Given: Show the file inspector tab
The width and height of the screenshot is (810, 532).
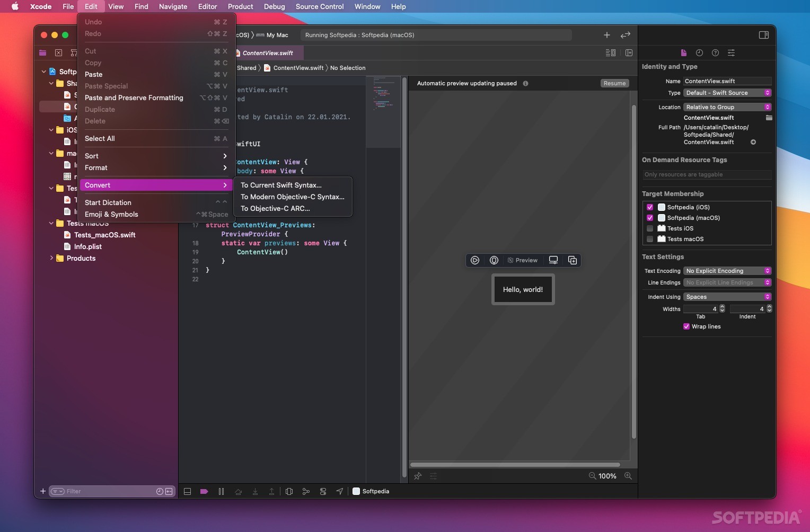Looking at the screenshot, I should click(x=684, y=53).
